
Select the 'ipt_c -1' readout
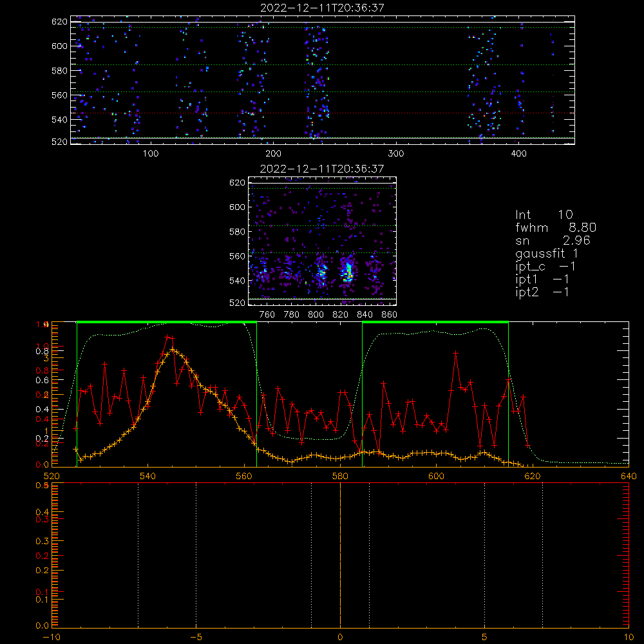point(545,267)
